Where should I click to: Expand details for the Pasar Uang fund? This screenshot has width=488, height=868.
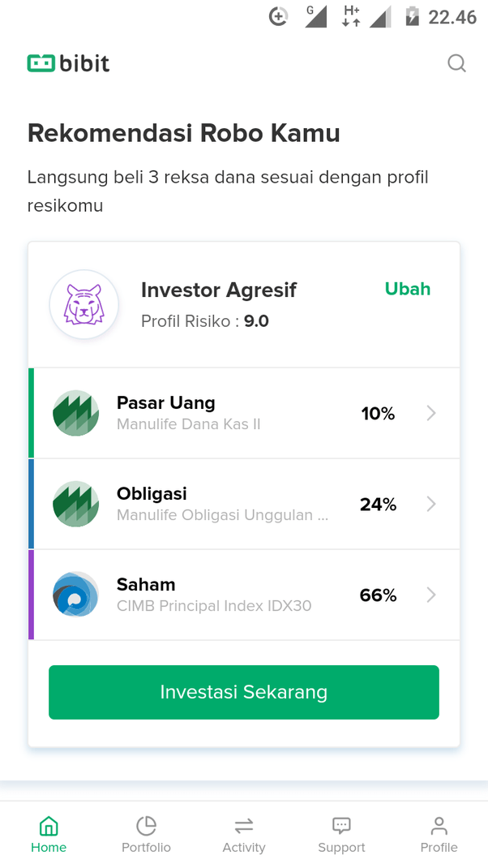tap(432, 413)
